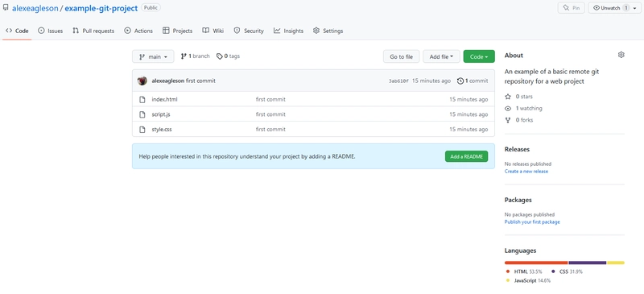The width and height of the screenshot is (644, 294).
Task: Open the Insights tab
Action: 288,31
